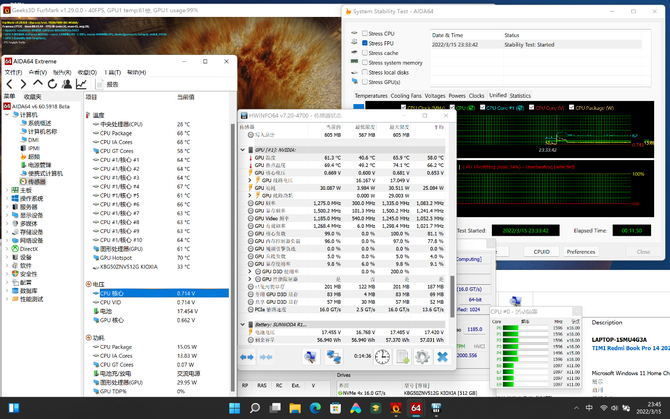Expand the 性能测试 tree node
This screenshot has width=670, height=419.
(5, 299)
